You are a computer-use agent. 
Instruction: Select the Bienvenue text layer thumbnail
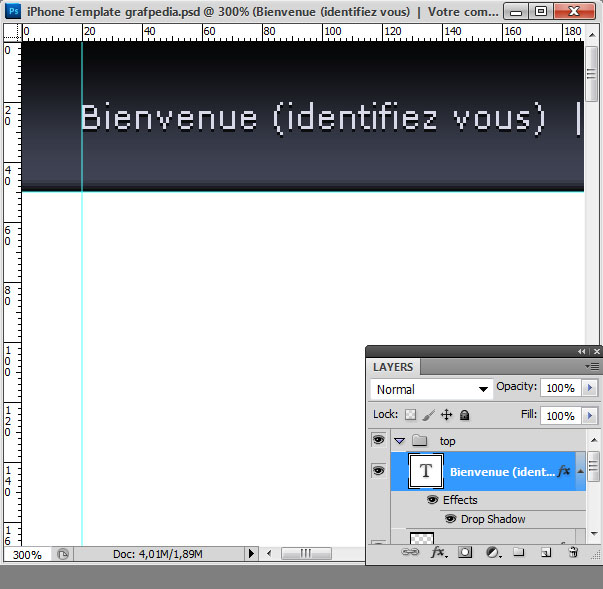click(426, 471)
